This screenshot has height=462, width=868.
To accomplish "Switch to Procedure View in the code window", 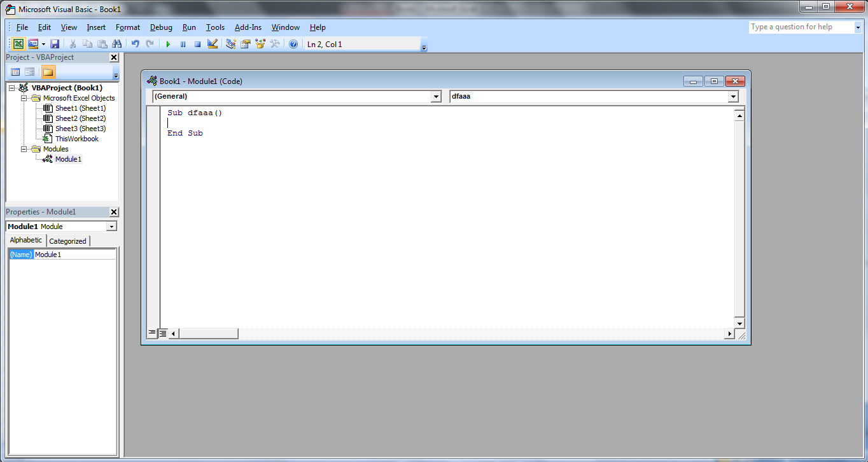I will [x=152, y=332].
